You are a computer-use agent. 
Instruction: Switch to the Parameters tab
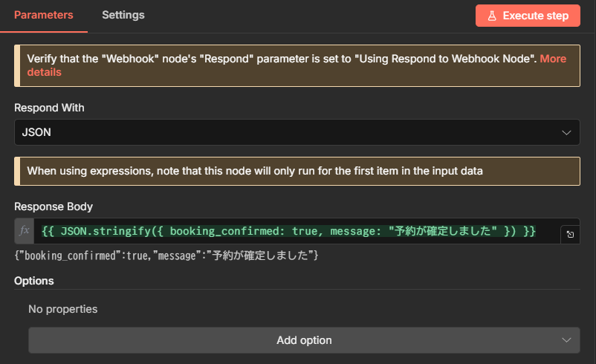[x=43, y=15]
